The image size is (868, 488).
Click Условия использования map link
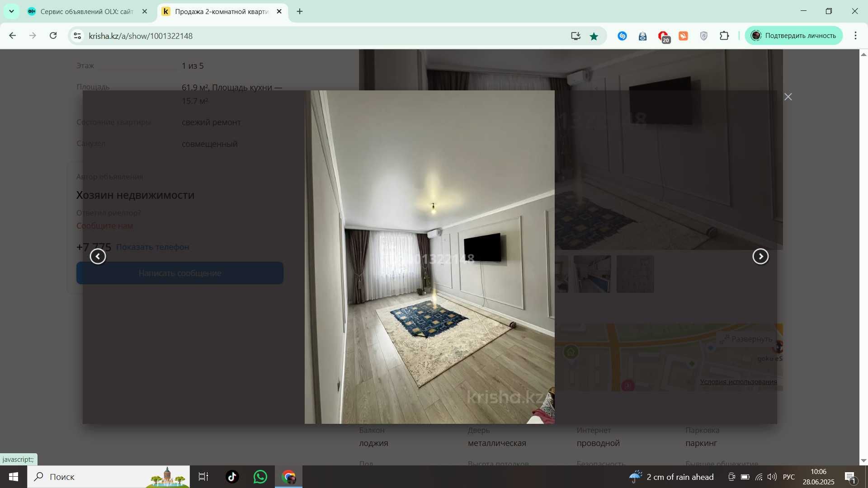[x=738, y=382]
